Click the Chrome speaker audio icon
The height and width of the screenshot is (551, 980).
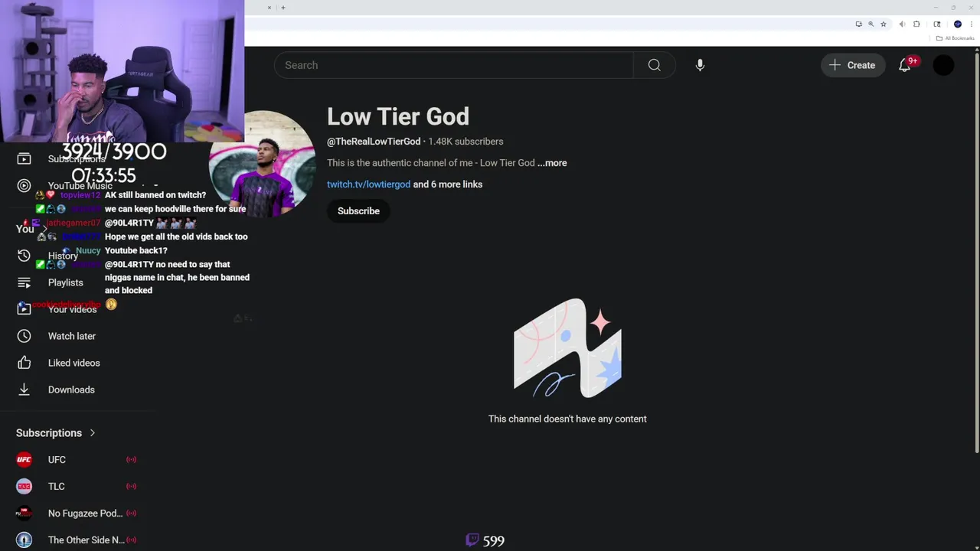(x=902, y=24)
